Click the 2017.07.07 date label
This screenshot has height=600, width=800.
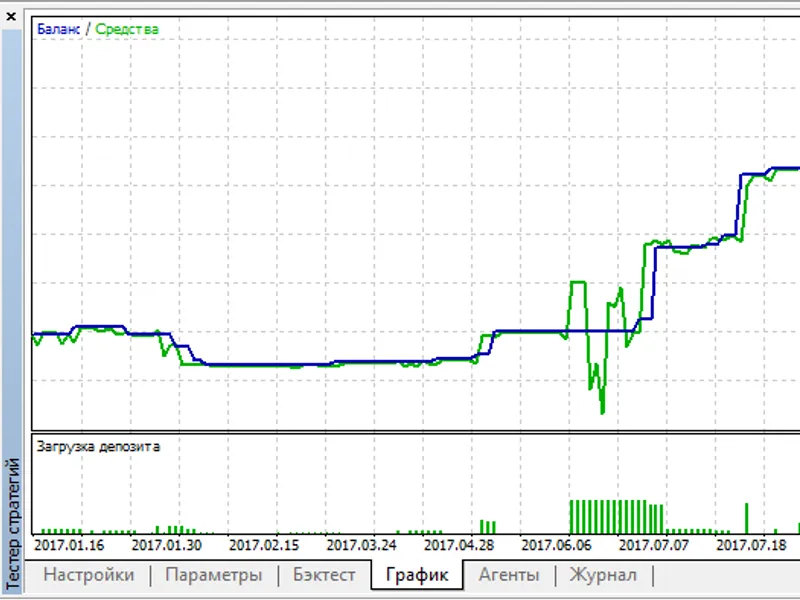[654, 545]
